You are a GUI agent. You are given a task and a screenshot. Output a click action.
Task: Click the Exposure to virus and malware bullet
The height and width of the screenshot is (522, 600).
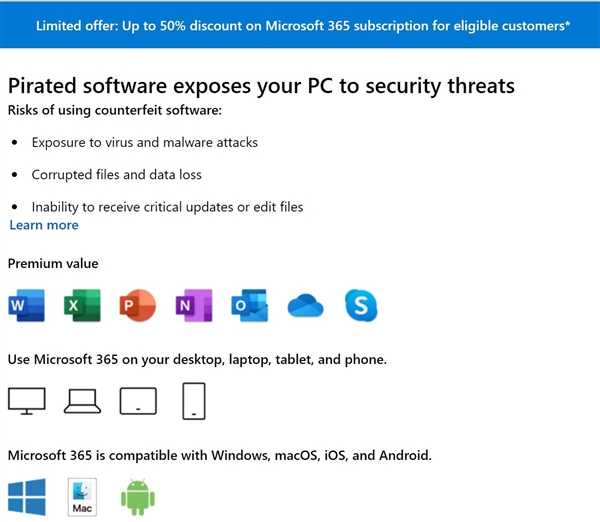click(144, 142)
